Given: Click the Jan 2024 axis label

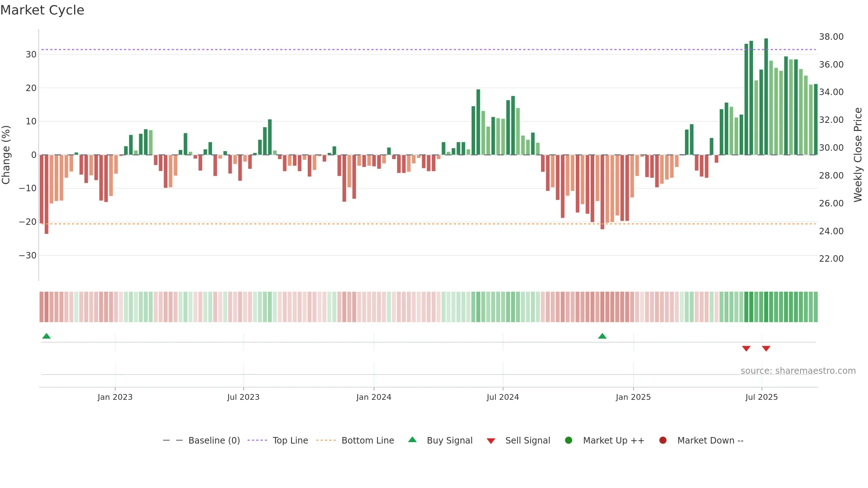Looking at the screenshot, I should [x=374, y=397].
